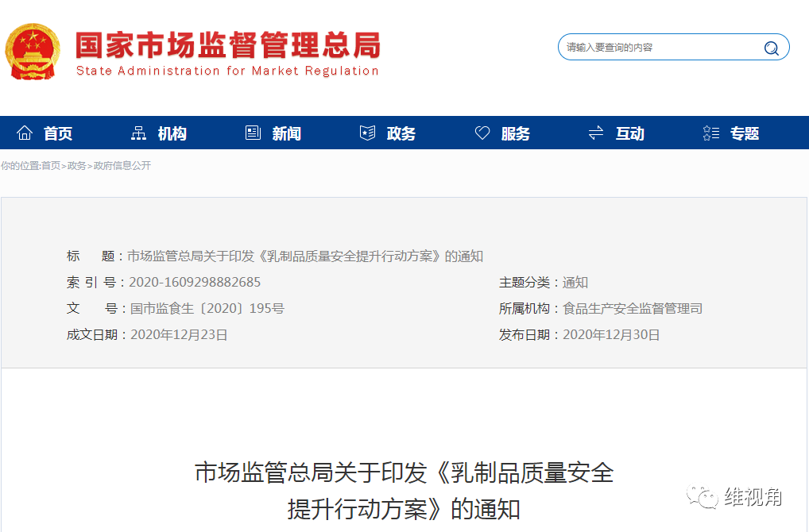Click the 服务 heart icon

[x=482, y=133]
